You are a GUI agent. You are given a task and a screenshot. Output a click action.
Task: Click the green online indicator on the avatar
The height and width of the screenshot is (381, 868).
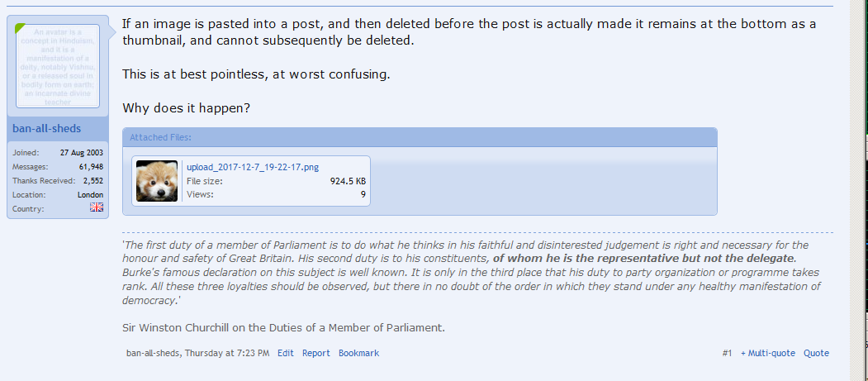pyautogui.click(x=21, y=28)
